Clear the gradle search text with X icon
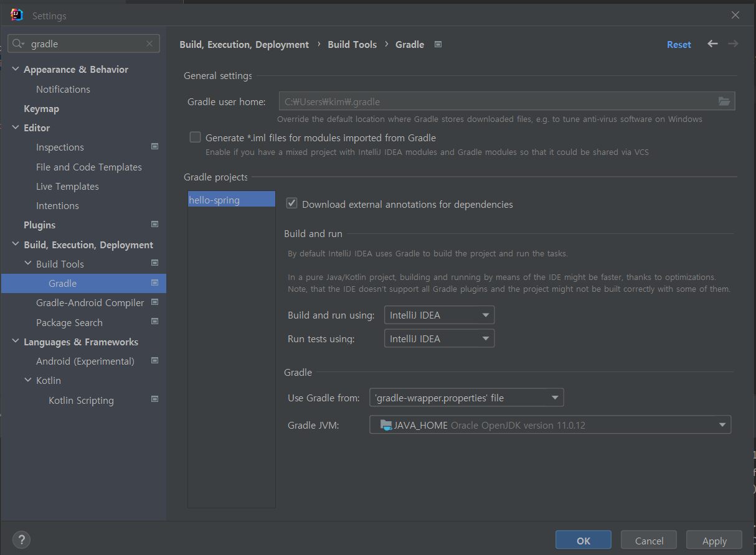 click(x=149, y=44)
